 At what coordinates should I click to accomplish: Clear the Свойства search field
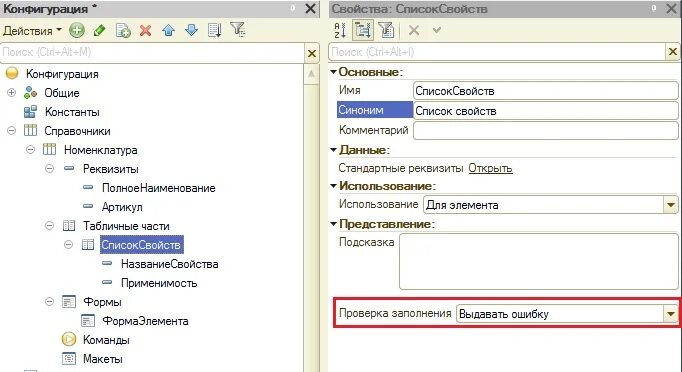point(672,52)
